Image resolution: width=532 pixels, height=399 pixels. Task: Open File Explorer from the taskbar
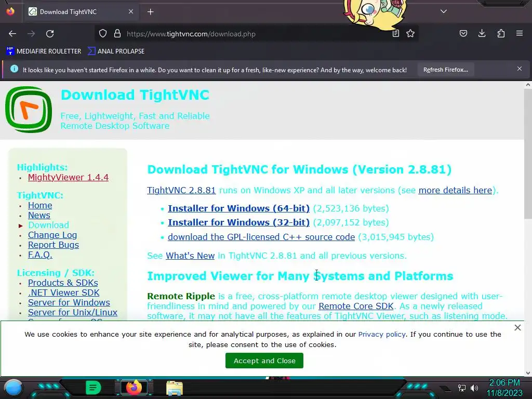[x=175, y=388]
